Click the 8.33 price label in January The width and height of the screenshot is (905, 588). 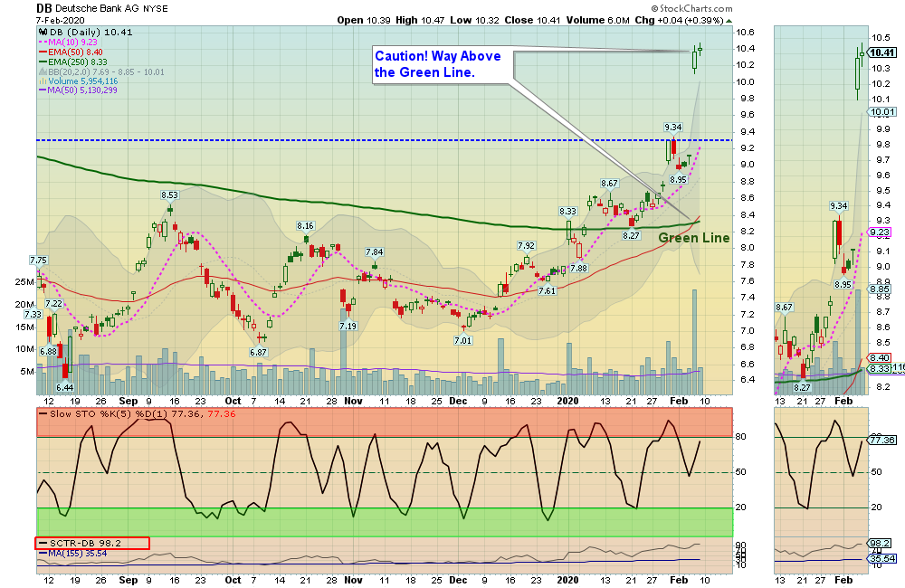pos(568,212)
